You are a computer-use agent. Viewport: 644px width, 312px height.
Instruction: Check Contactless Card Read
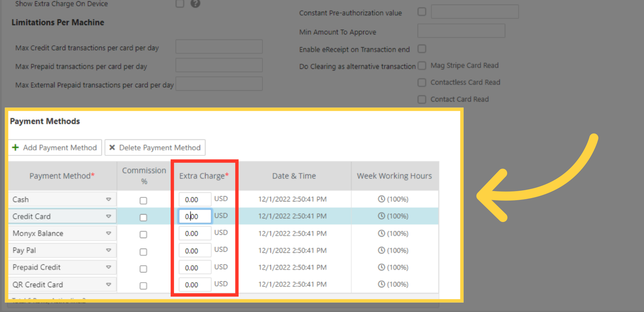point(422,83)
